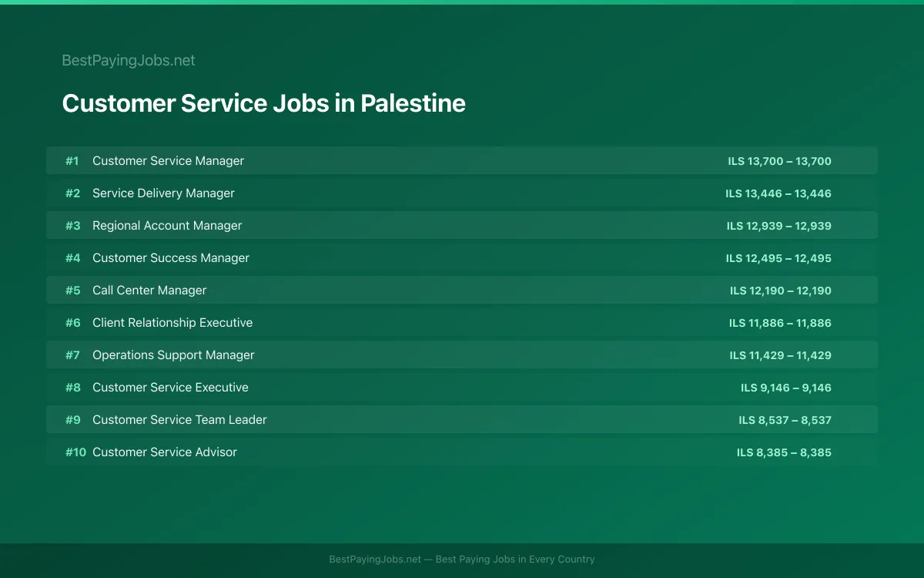Image resolution: width=924 pixels, height=578 pixels.
Task: Click Client Relationship Executive job title
Action: coord(172,323)
